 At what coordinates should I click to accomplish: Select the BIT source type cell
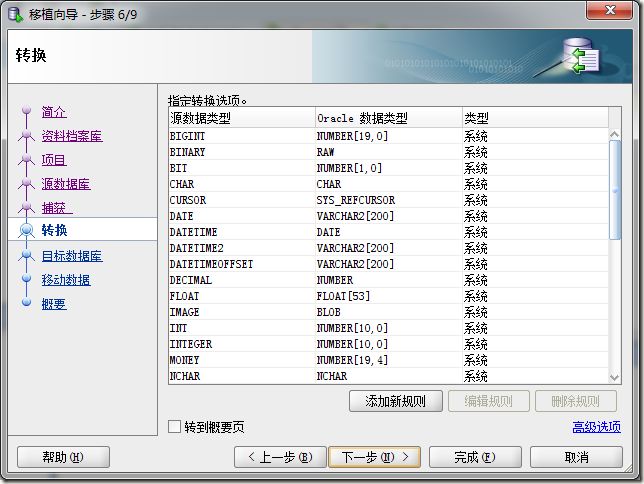point(242,168)
